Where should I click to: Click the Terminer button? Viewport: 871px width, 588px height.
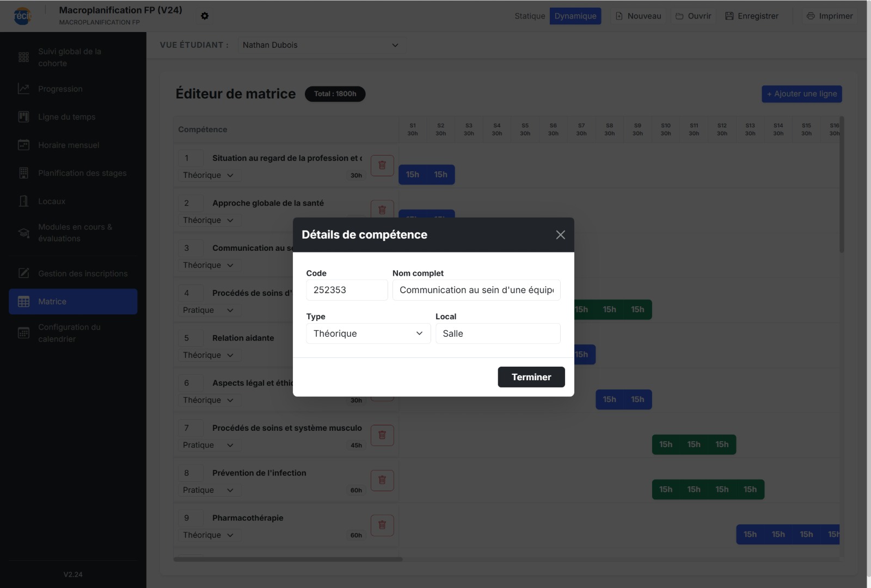point(531,377)
